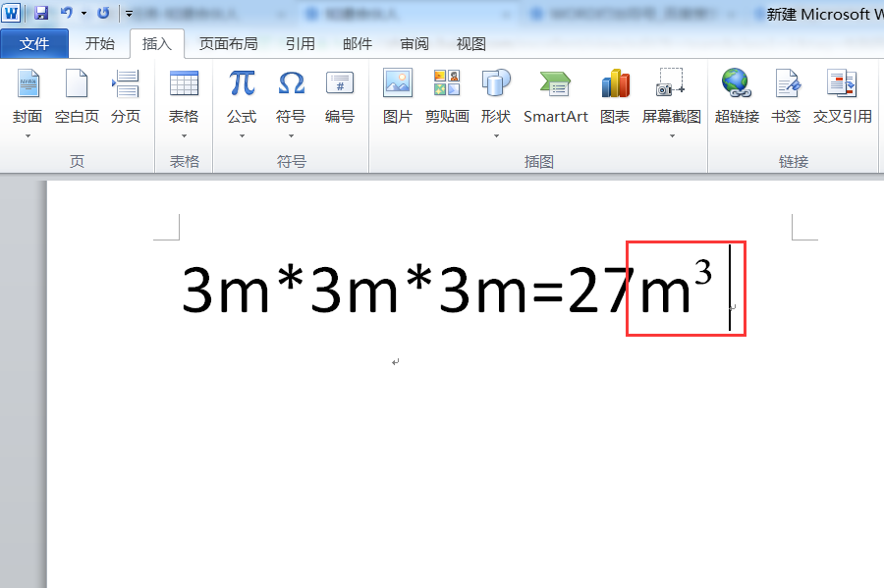Image resolution: width=884 pixels, height=588 pixels.
Task: Expand the 封面 dropdown arrow
Action: [28, 135]
